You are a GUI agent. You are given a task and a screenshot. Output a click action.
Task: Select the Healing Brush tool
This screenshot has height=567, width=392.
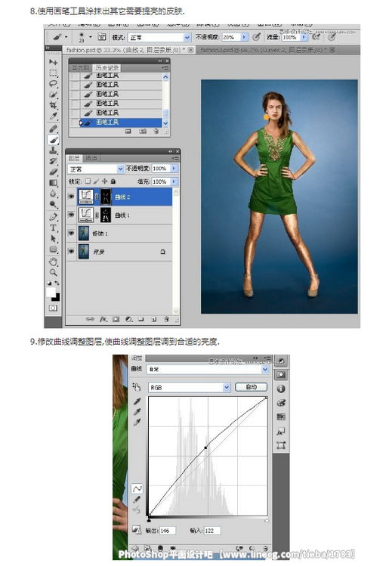[x=53, y=129]
